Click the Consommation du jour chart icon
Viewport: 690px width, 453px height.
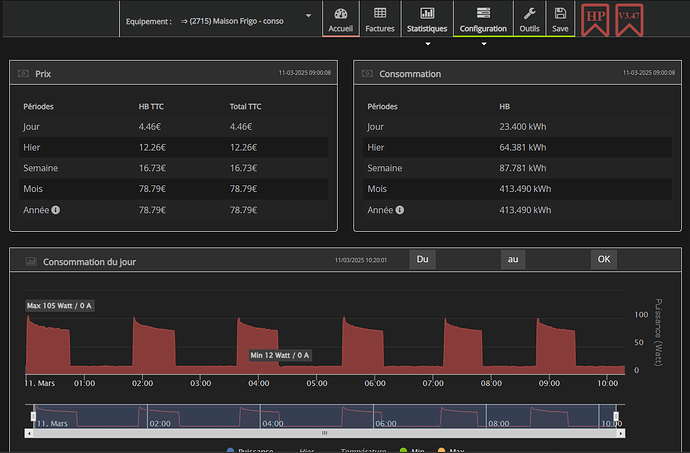[31, 261]
